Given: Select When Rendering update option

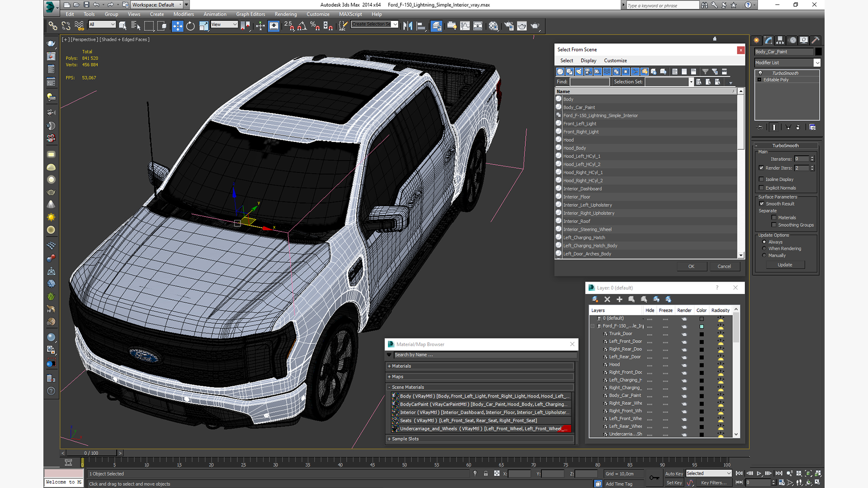Looking at the screenshot, I should point(764,249).
